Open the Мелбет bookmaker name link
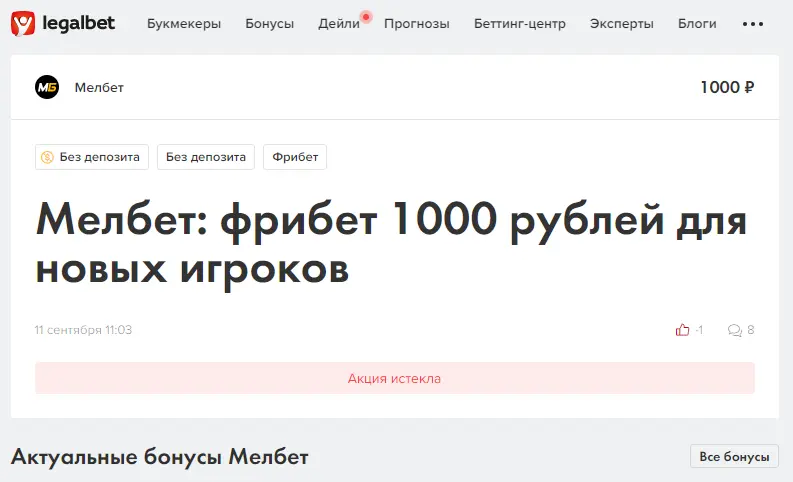The height and width of the screenshot is (482, 793). (x=99, y=87)
